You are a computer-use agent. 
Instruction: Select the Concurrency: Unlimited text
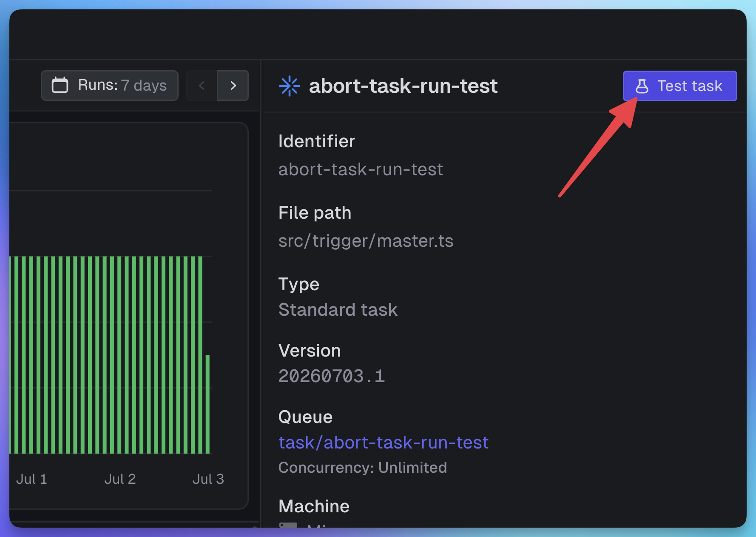tap(363, 468)
